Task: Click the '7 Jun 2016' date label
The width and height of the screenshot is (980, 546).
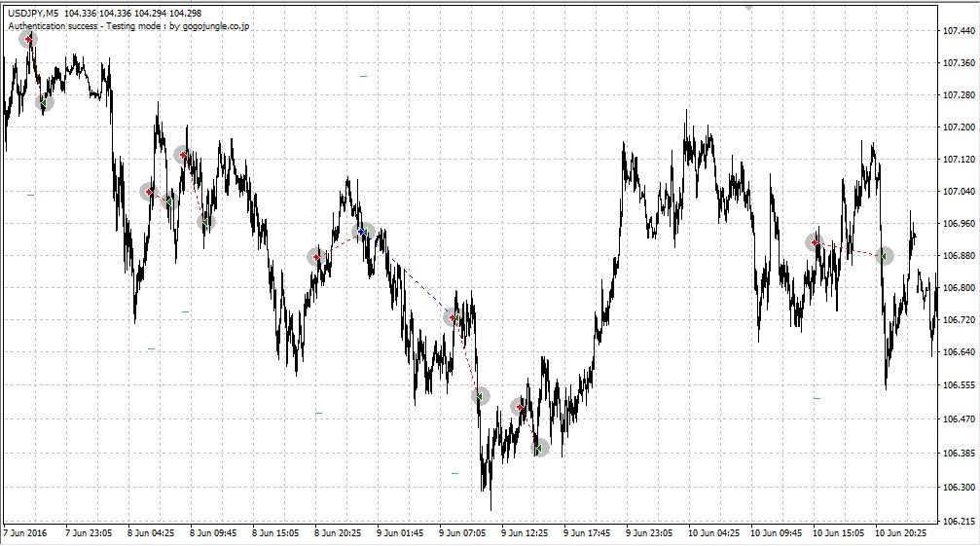Action: click(25, 533)
